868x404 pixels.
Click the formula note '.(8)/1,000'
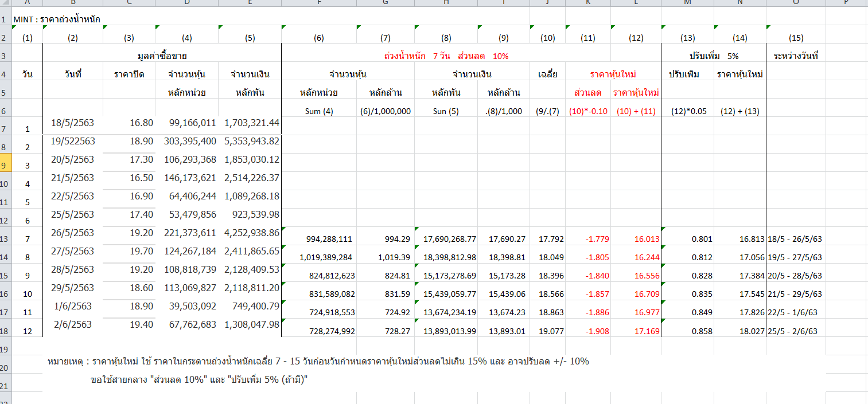504,112
